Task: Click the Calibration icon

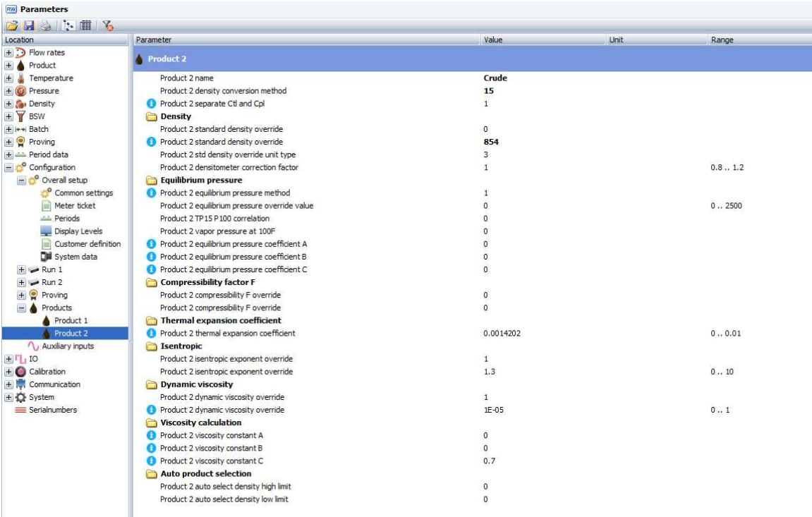Action: click(20, 372)
